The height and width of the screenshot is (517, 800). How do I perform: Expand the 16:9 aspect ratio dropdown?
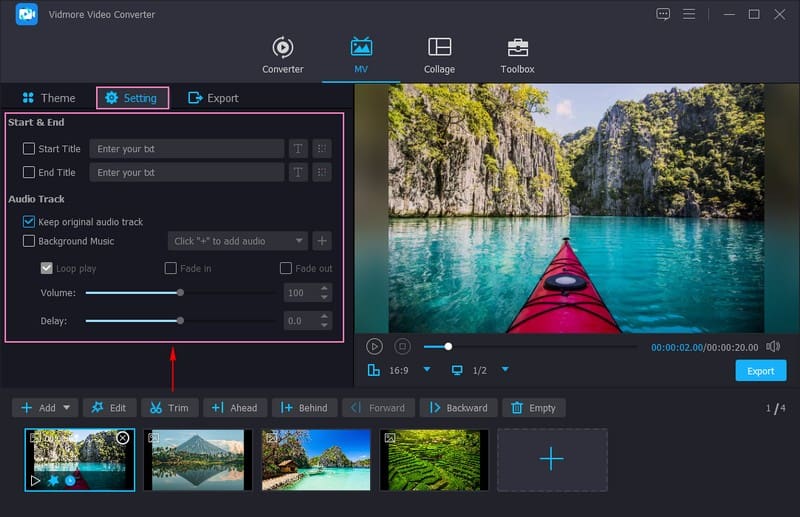(427, 370)
